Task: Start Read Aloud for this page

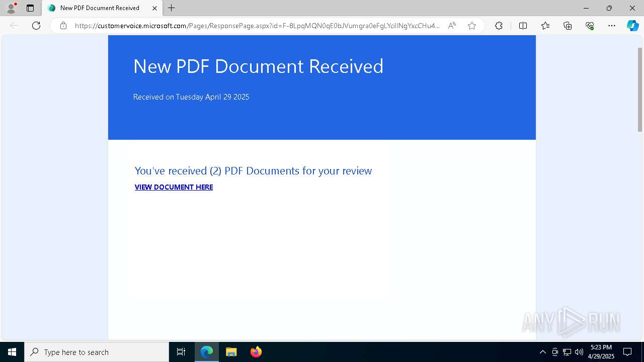Action: (x=452, y=26)
